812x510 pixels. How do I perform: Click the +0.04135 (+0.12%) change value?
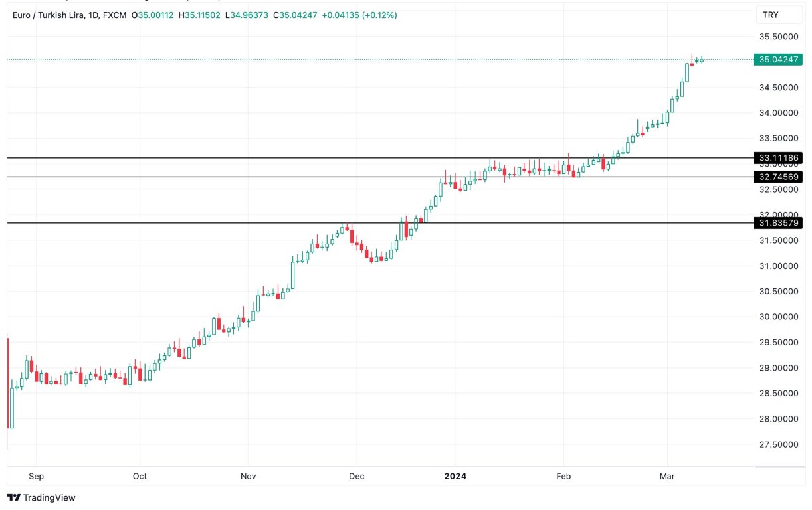click(359, 15)
